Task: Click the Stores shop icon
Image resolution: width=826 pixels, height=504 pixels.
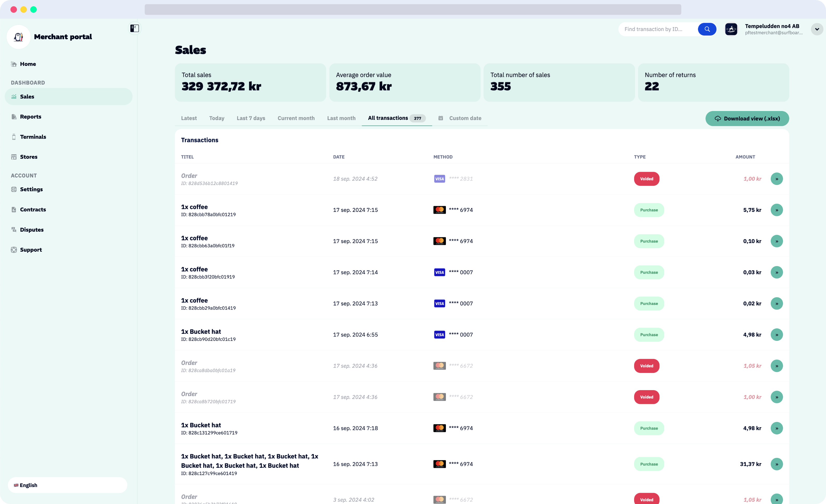Action: coord(14,157)
